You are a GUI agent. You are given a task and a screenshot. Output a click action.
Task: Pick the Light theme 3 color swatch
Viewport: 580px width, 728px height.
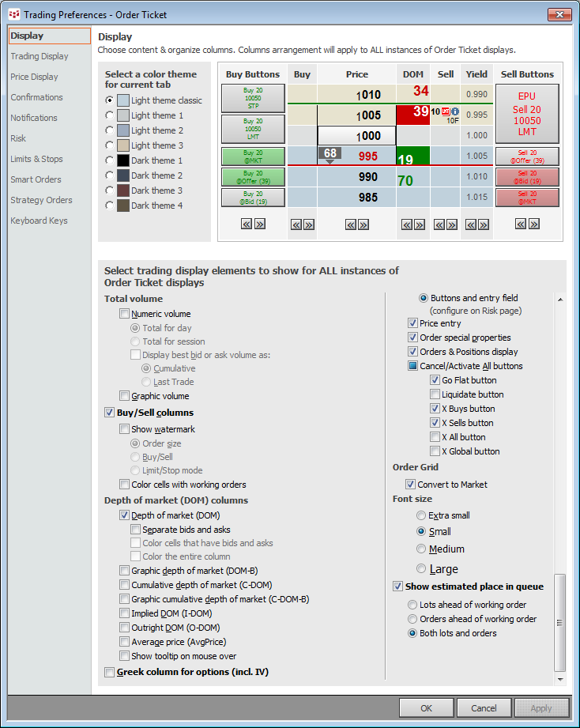(122, 145)
